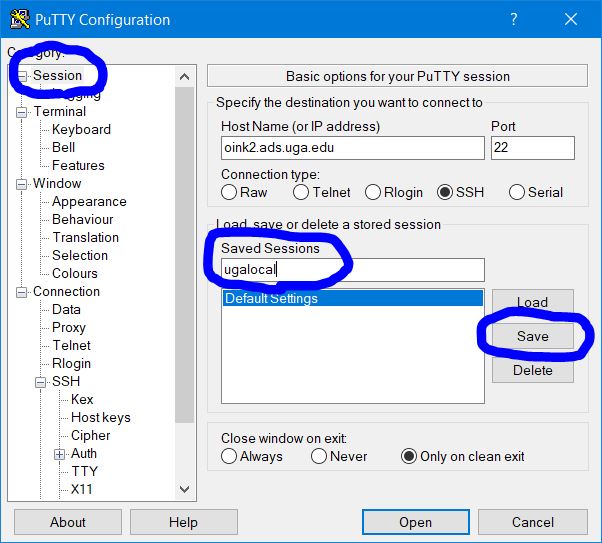Click Save to store the session

(x=533, y=336)
